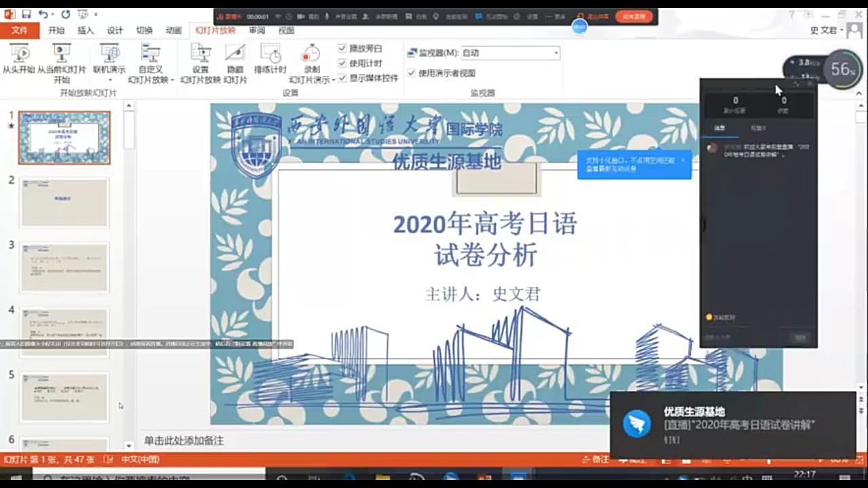Open 自定义幻灯片放映 custom show icon
The width and height of the screenshot is (868, 488).
pos(151,54)
